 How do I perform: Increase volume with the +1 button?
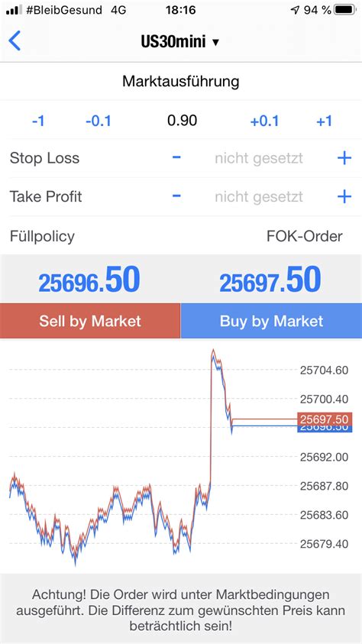[324, 121]
